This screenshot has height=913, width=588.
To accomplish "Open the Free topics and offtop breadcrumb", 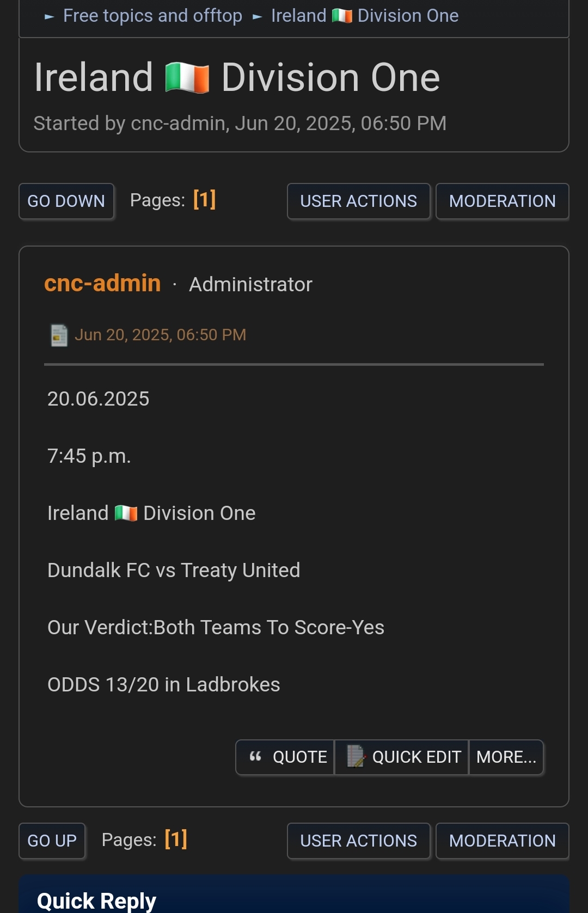I will (x=152, y=16).
